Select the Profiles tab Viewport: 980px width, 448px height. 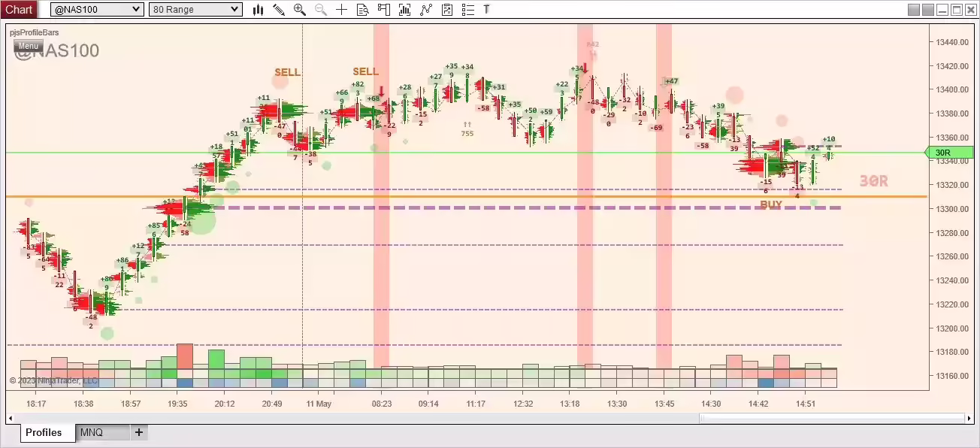pos(44,432)
